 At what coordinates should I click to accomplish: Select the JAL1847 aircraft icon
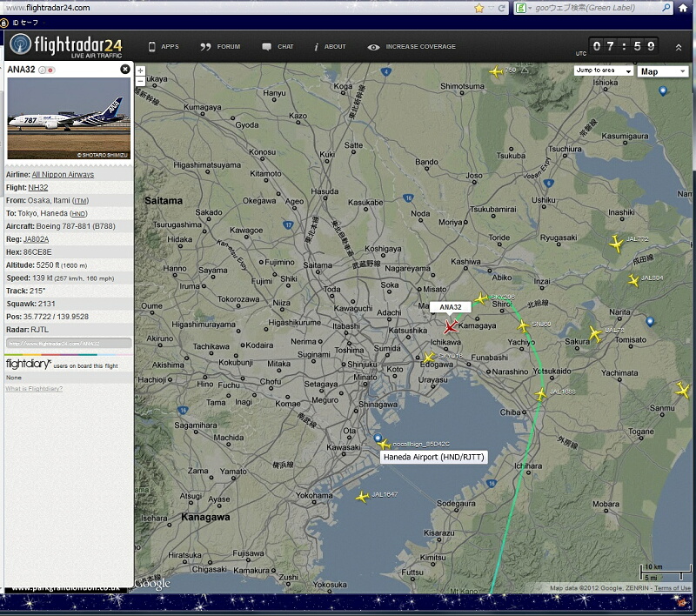363,497
